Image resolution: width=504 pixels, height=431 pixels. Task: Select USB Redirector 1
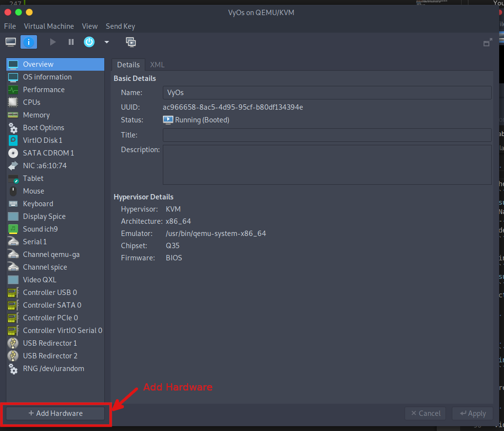click(55, 343)
